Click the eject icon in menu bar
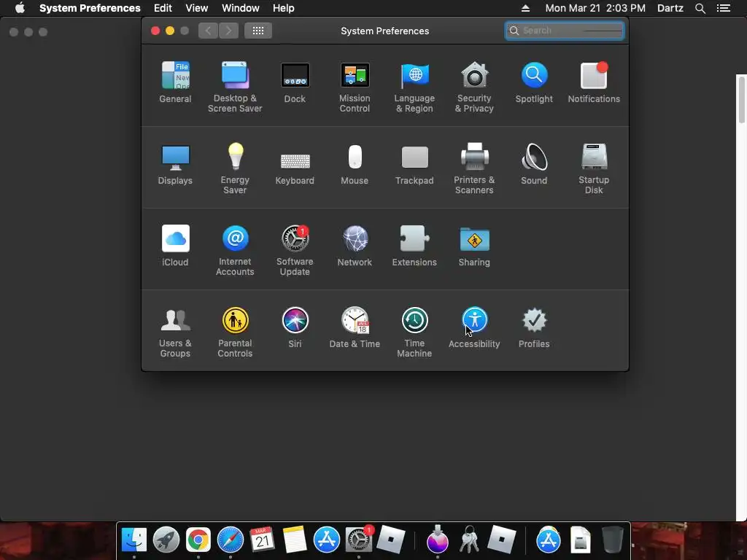Image resolution: width=747 pixels, height=560 pixels. [x=525, y=8]
